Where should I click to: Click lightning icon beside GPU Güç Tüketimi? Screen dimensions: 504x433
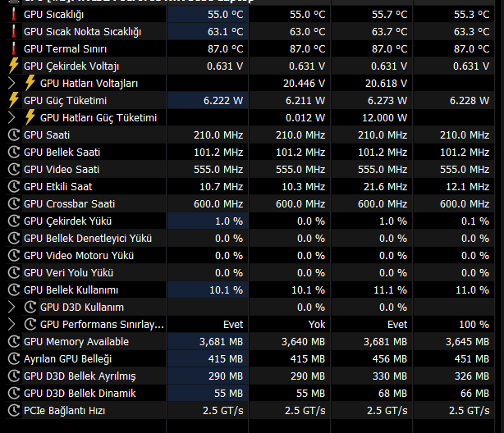click(x=14, y=100)
